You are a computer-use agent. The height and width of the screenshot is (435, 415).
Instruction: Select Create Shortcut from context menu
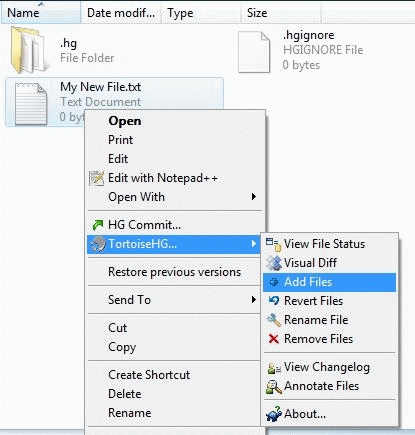coord(149,375)
